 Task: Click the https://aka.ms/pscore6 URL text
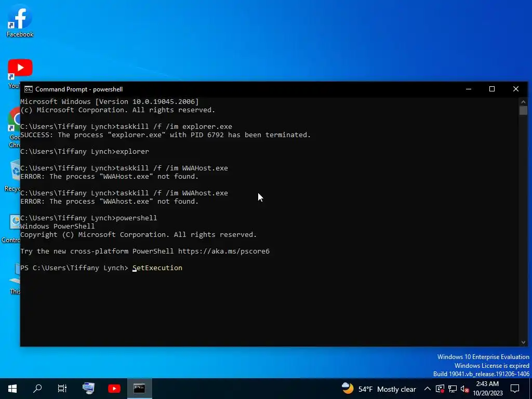tap(223, 251)
